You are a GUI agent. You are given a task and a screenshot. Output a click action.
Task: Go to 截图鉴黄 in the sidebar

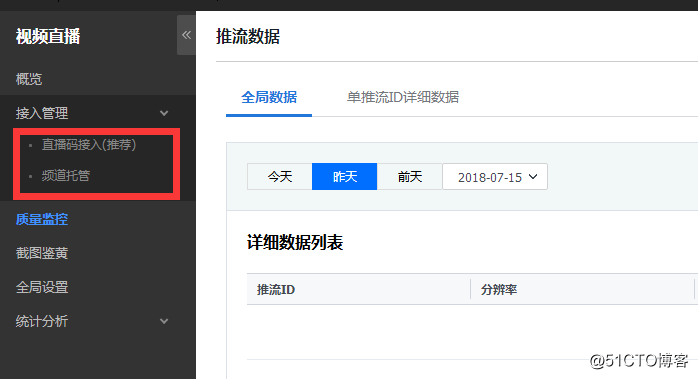[x=42, y=253]
